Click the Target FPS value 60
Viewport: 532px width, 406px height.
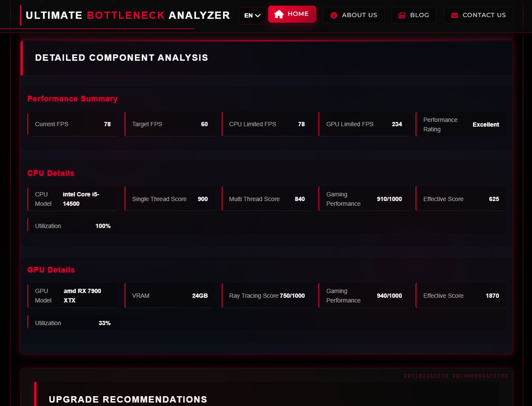(205, 124)
